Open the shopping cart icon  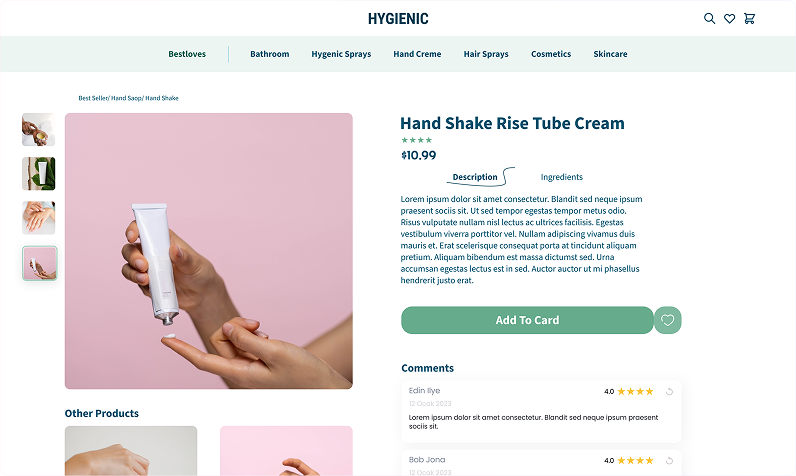pos(749,18)
